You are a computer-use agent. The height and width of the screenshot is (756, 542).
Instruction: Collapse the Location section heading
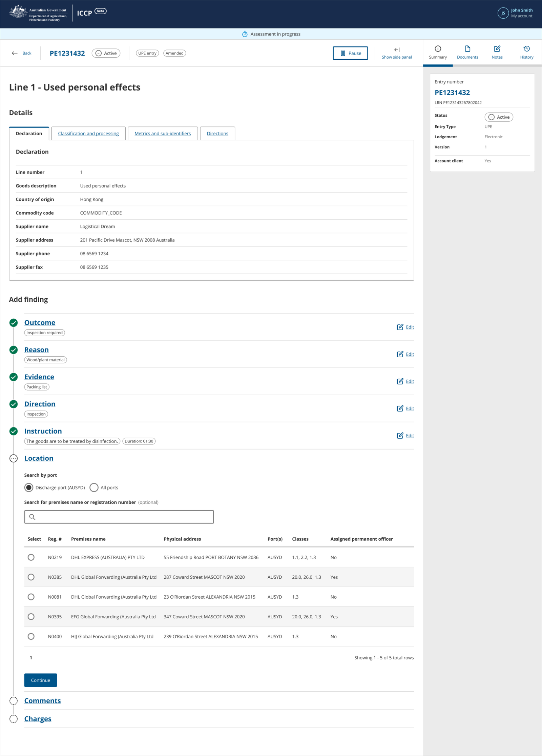click(x=39, y=458)
